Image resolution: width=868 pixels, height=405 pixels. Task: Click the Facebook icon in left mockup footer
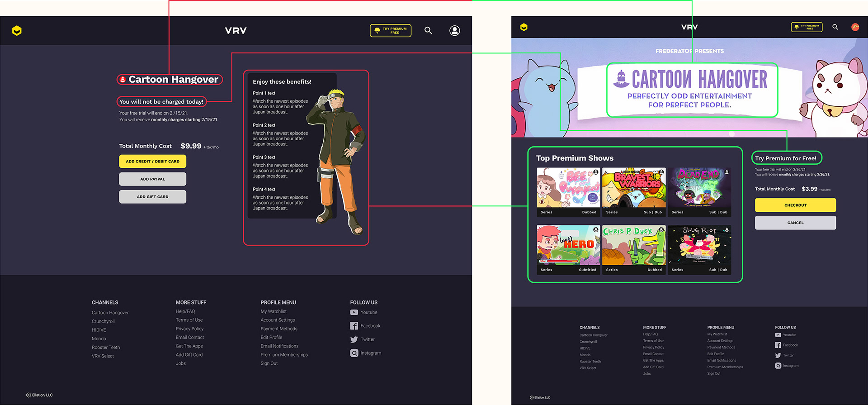(354, 326)
